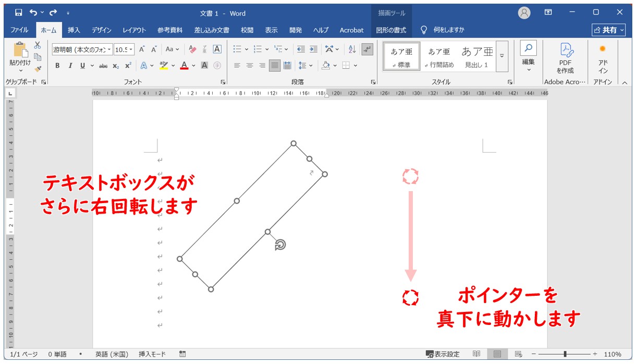Apply the red font color

(x=184, y=66)
